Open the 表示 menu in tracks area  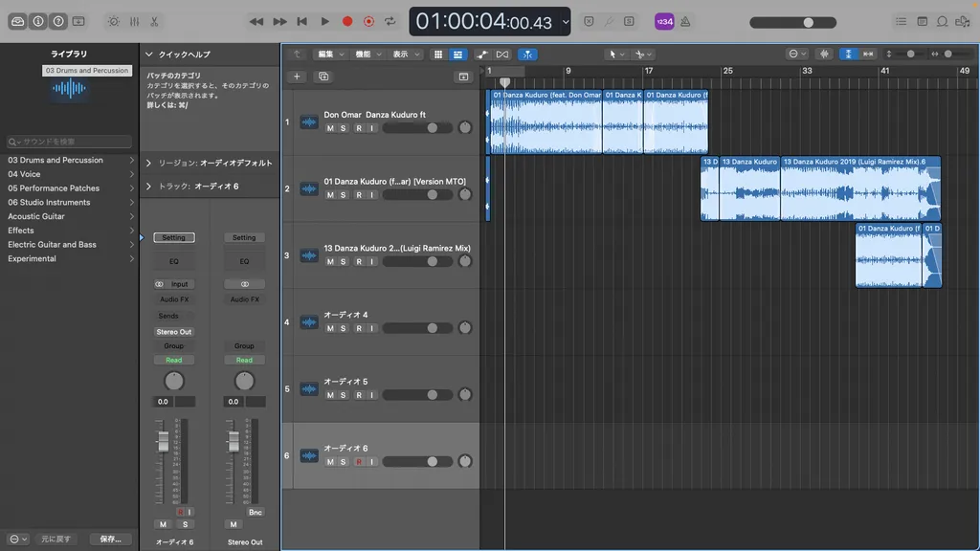coord(405,55)
